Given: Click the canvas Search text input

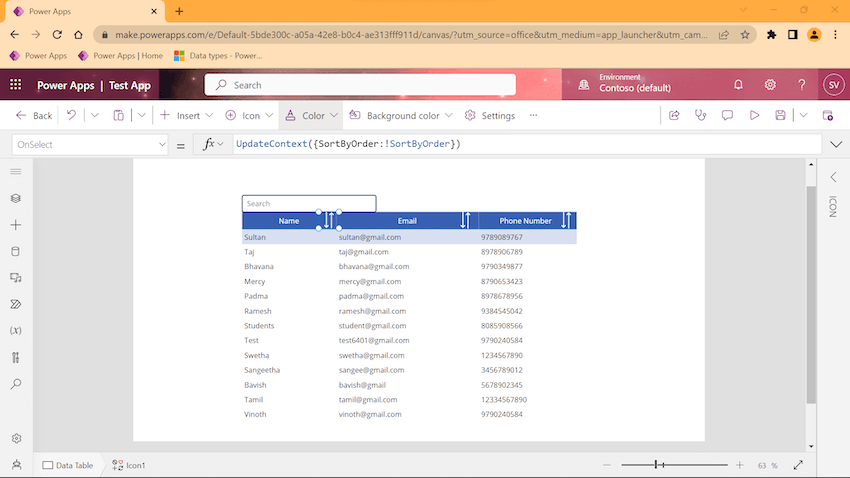Looking at the screenshot, I should coord(309,203).
